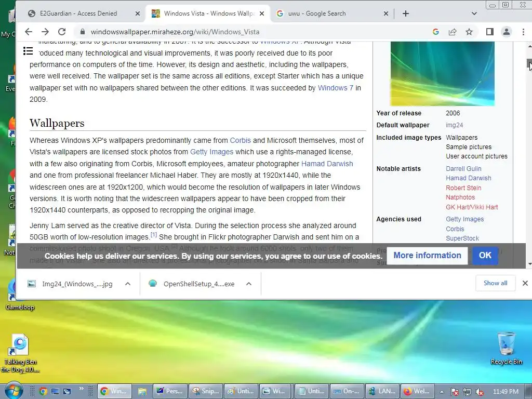
Task: Click the red flag security tray icon
Action: click(x=455, y=392)
